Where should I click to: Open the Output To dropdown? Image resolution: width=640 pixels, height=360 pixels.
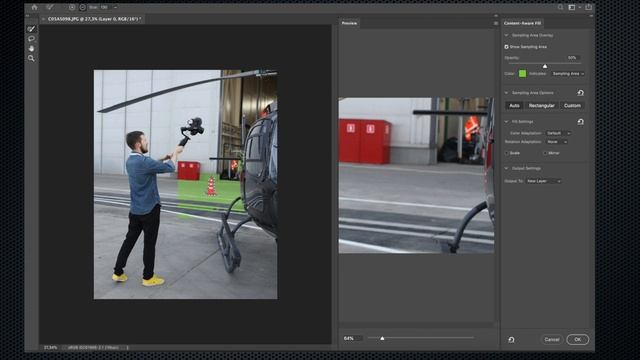[x=543, y=181]
